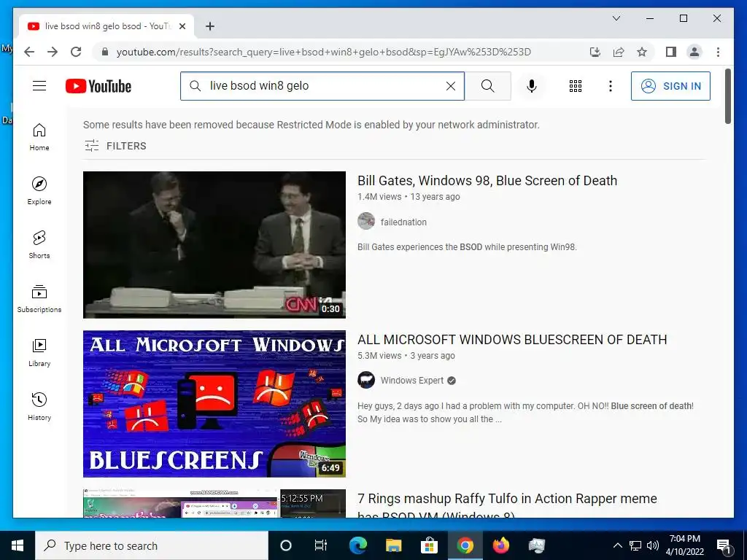The image size is (747, 560).
Task: Close the 'live bsod win8 gelo bsod' tab
Action: (182, 26)
